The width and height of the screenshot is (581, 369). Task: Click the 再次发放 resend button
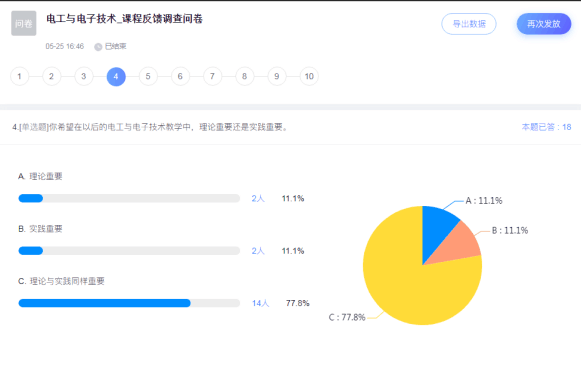click(x=544, y=24)
